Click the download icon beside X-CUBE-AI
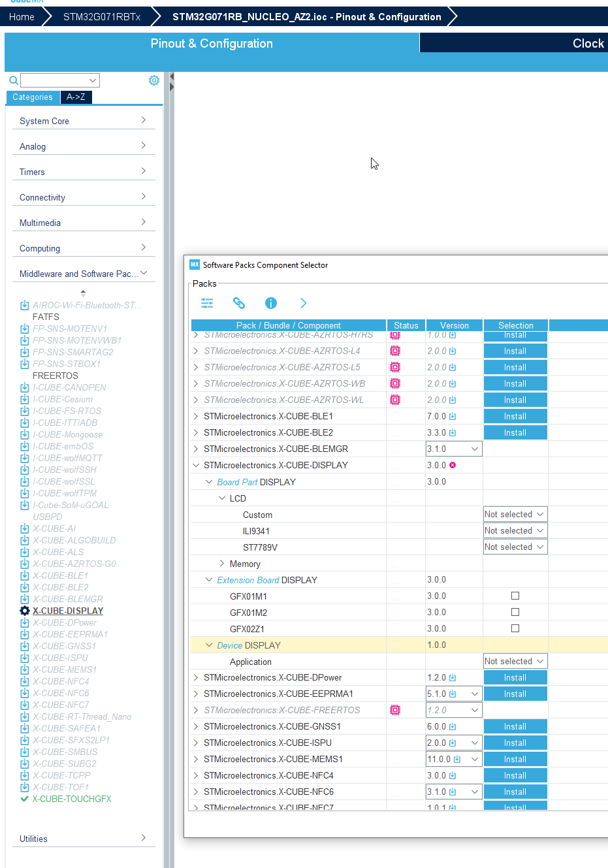 pos(24,528)
